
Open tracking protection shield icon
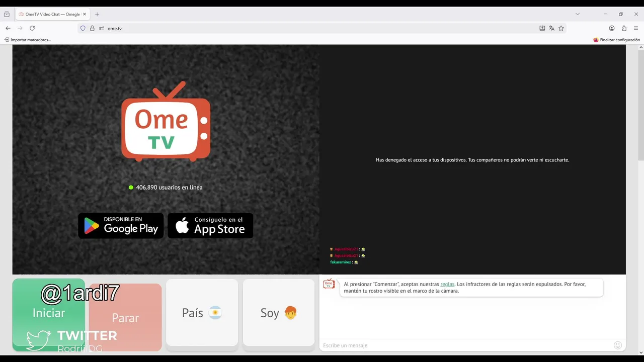(x=83, y=28)
